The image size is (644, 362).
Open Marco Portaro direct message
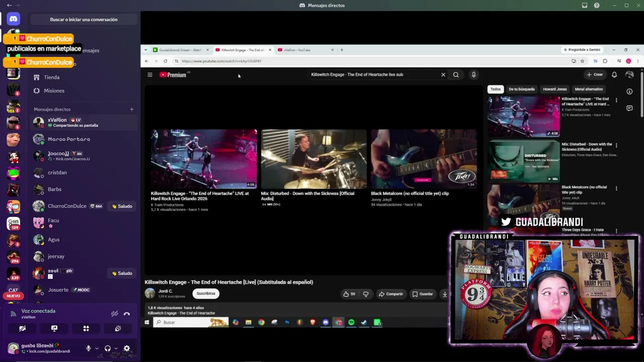tap(84, 139)
